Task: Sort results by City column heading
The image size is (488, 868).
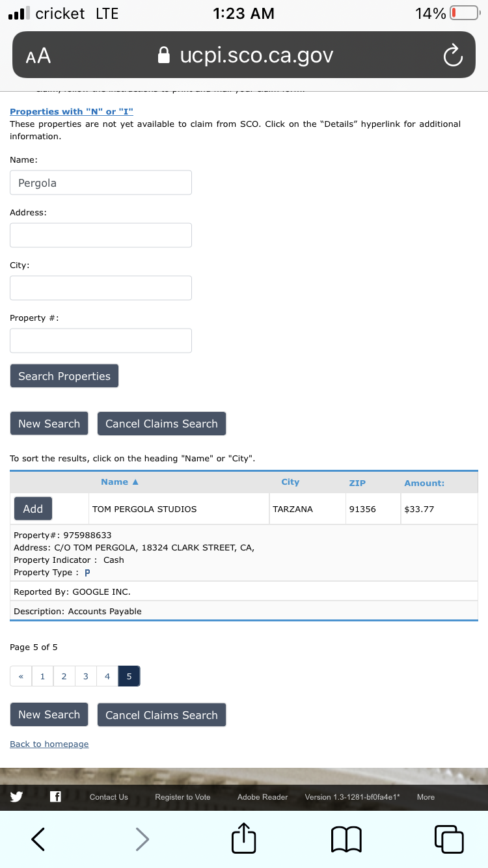Action: point(290,482)
